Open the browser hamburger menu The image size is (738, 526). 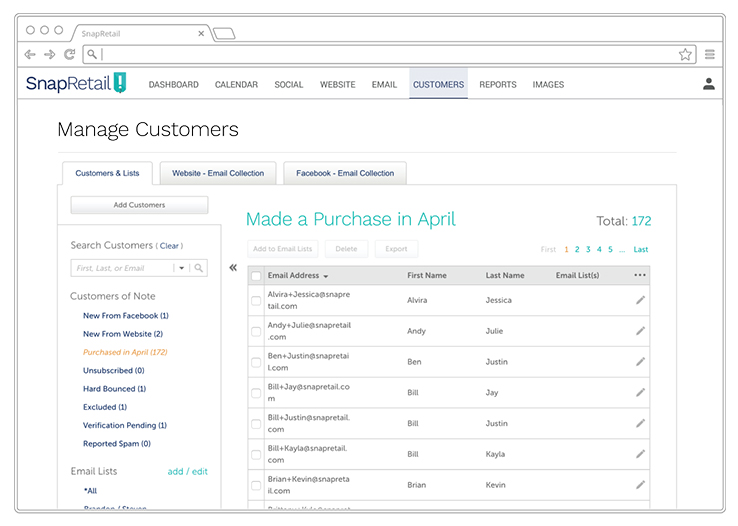[x=710, y=55]
